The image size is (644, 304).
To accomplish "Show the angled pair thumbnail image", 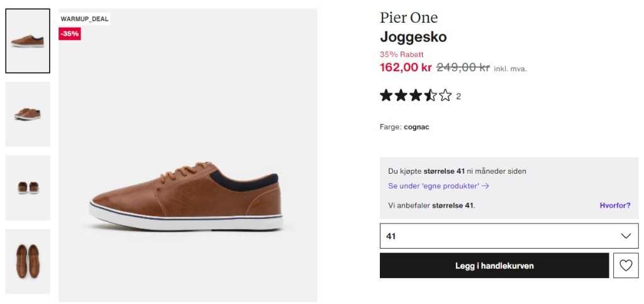I will pyautogui.click(x=28, y=114).
